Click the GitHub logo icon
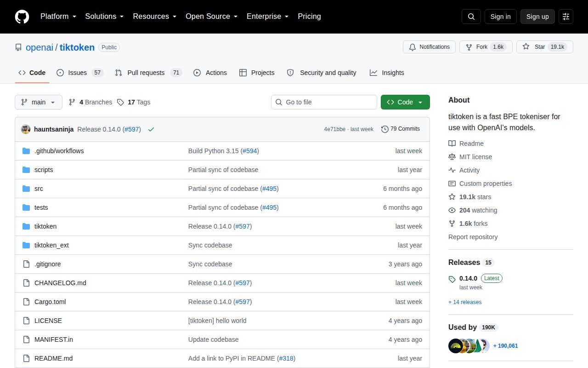This screenshot has height=368, width=588. (x=22, y=17)
